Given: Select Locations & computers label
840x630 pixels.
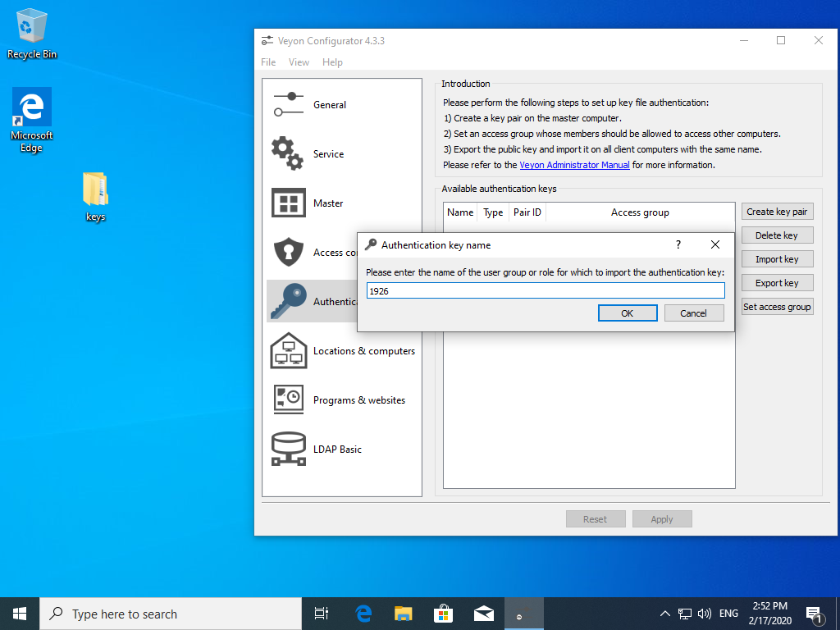Looking at the screenshot, I should tap(364, 351).
